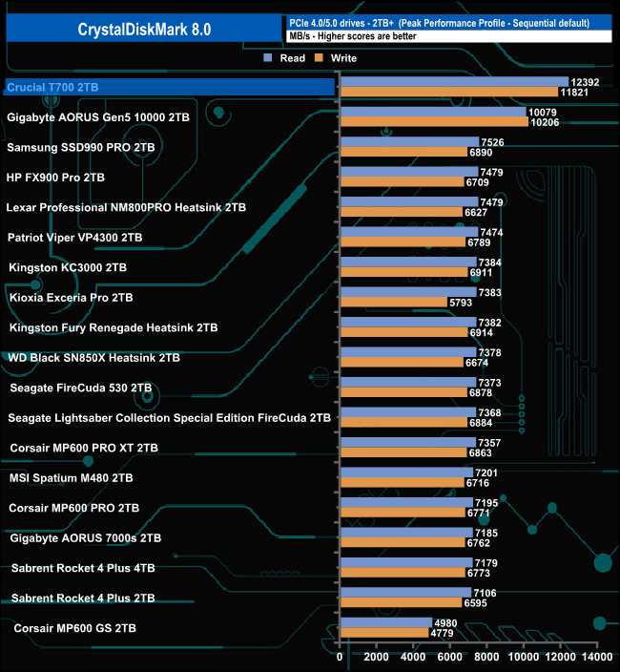620x672 pixels.
Task: Click the Crucial T700 write value 11821
Action: (x=574, y=93)
